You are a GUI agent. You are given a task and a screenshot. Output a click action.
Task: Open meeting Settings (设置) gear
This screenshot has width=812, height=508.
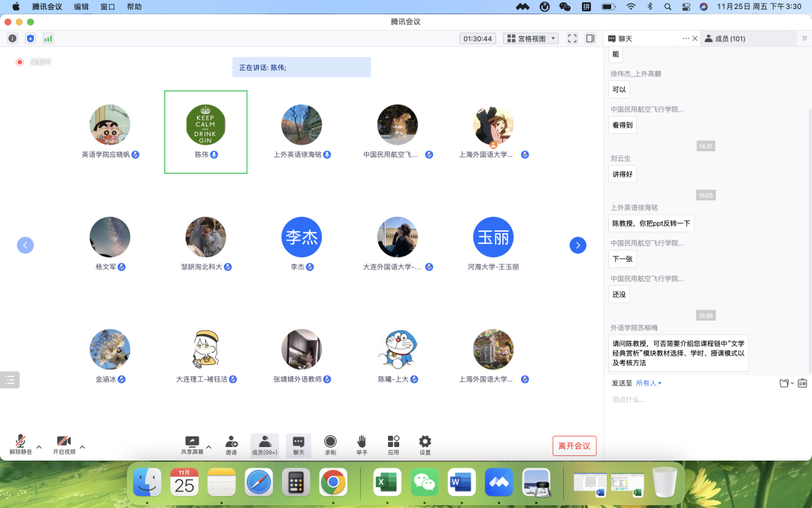[425, 443]
